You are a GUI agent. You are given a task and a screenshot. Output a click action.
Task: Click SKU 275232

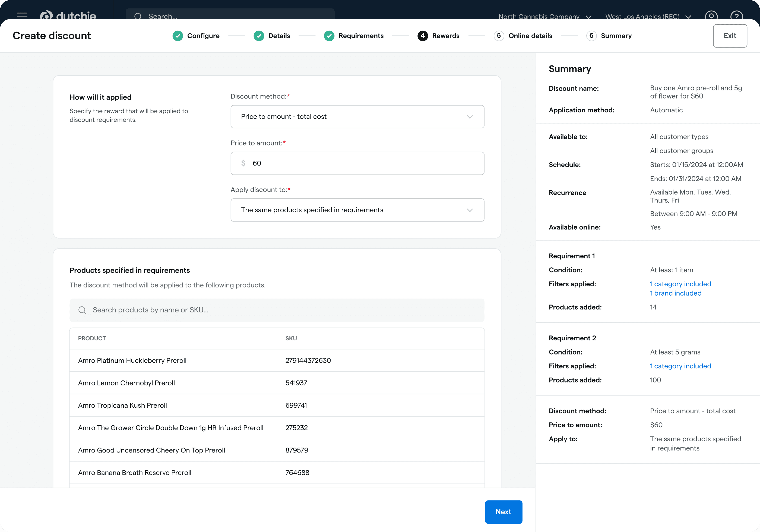[296, 428]
